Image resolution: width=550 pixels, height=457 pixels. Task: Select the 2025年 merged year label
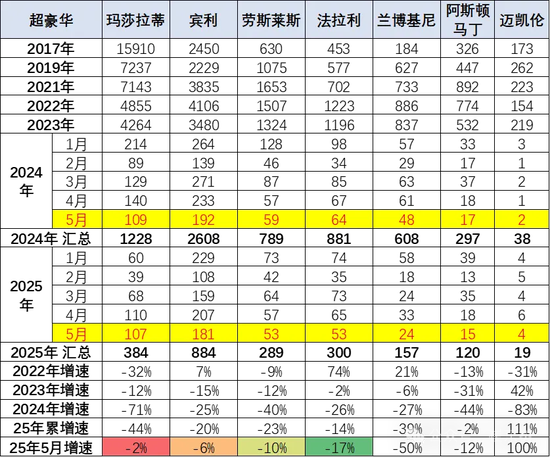click(x=26, y=295)
